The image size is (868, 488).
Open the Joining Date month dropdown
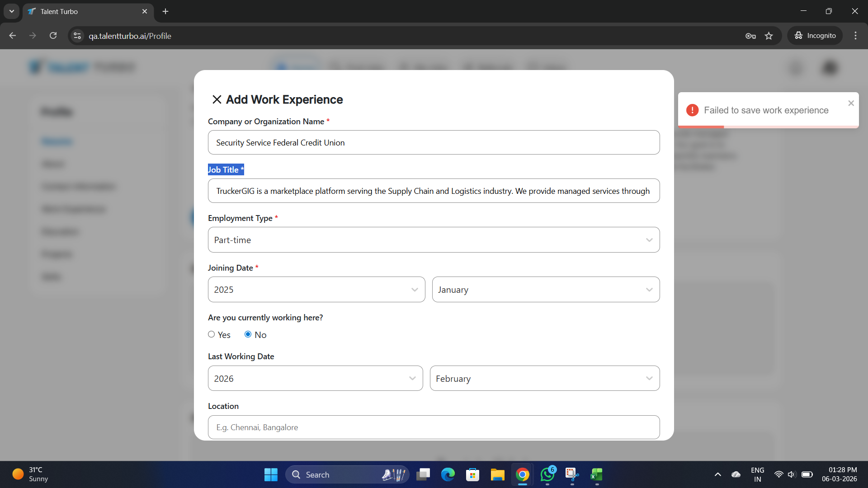[x=546, y=290]
